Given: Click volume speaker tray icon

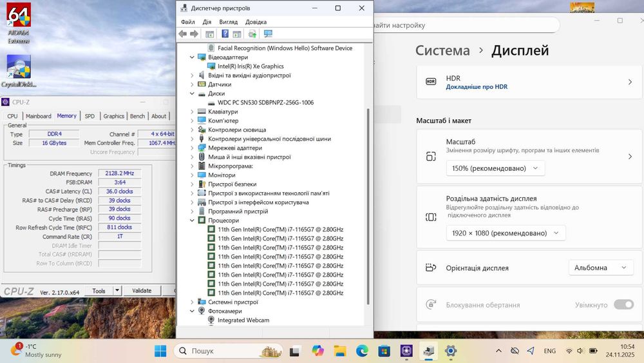Looking at the screenshot, I should pyautogui.click(x=580, y=351).
